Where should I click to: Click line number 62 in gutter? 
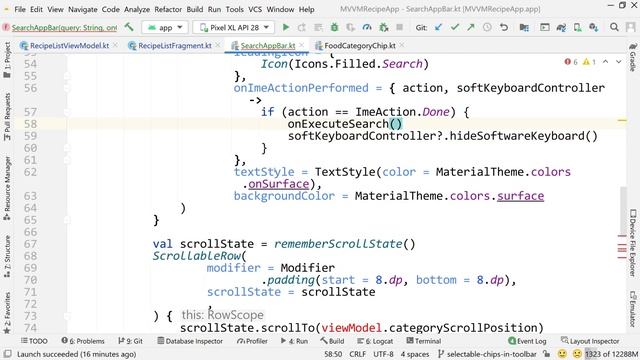pos(31,172)
